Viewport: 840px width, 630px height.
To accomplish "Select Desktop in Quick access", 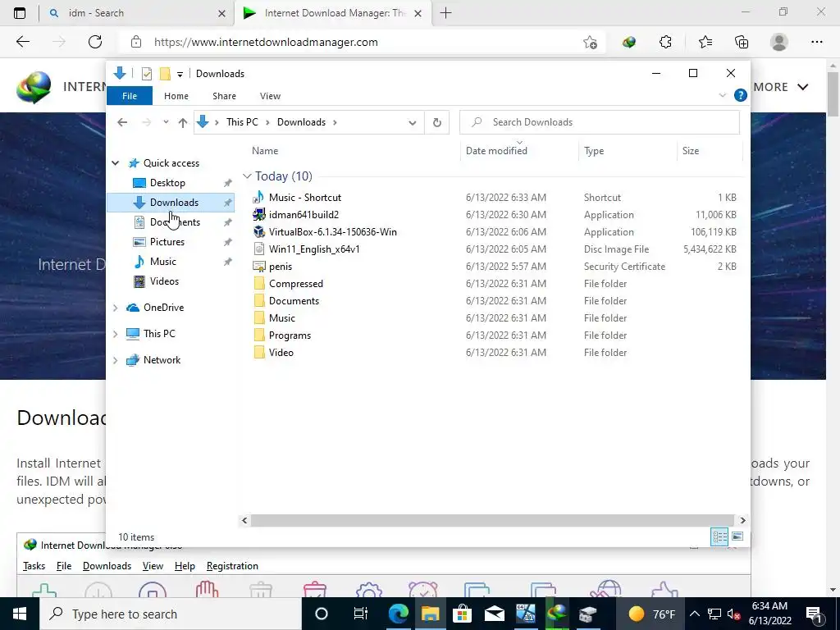I will [x=167, y=183].
